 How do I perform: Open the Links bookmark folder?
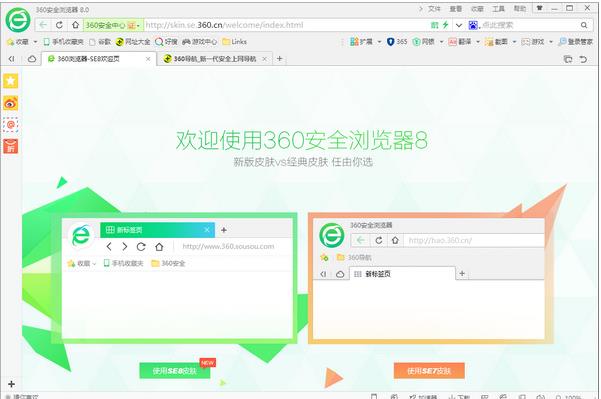coord(235,42)
